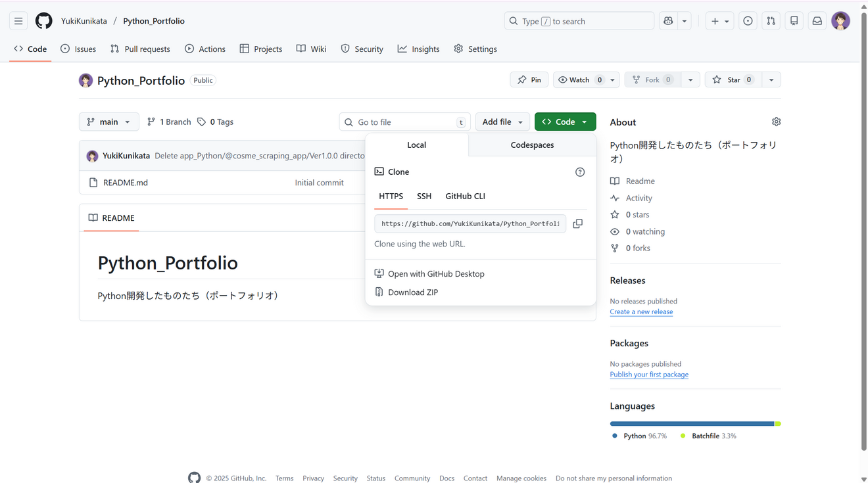The width and height of the screenshot is (868, 483).
Task: Star the Python_Portfolio repository
Action: coord(733,80)
